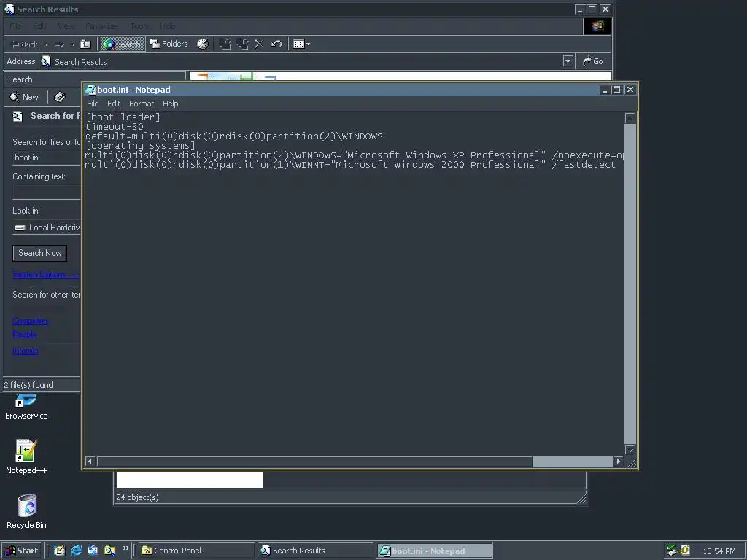Click Search Now button

coord(39,253)
